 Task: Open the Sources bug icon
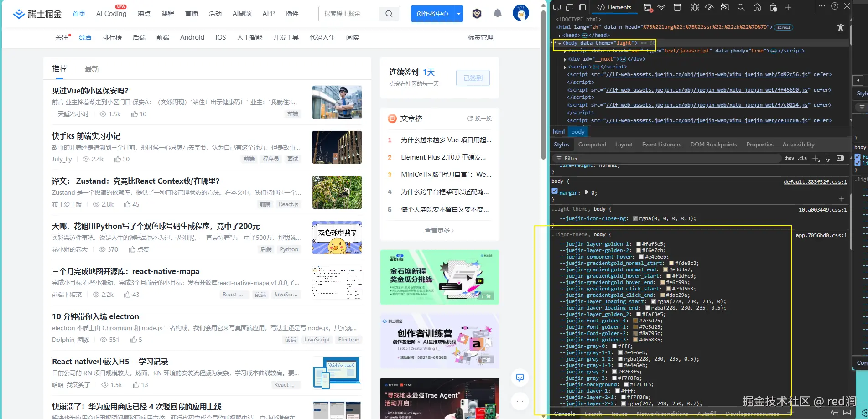tap(695, 7)
